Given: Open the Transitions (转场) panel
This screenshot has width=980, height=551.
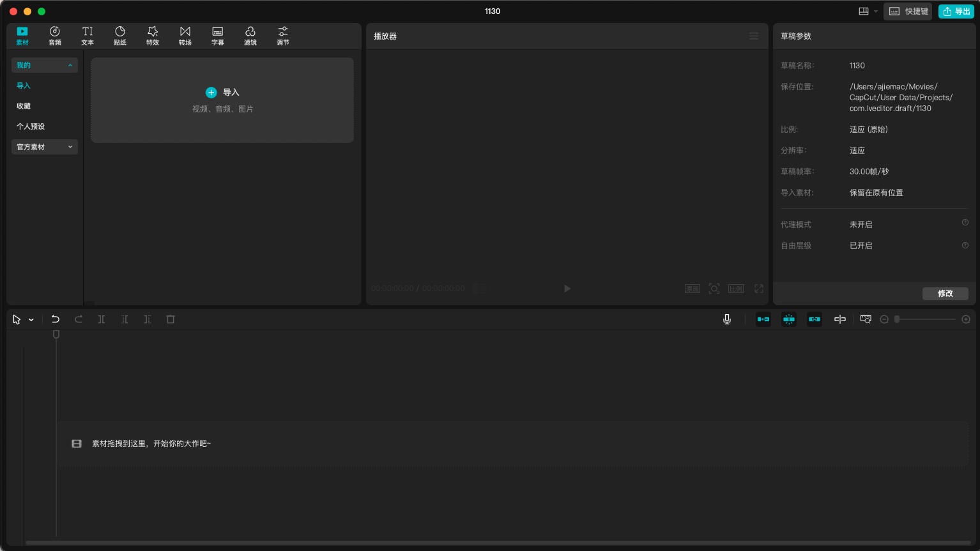Looking at the screenshot, I should click(x=185, y=36).
